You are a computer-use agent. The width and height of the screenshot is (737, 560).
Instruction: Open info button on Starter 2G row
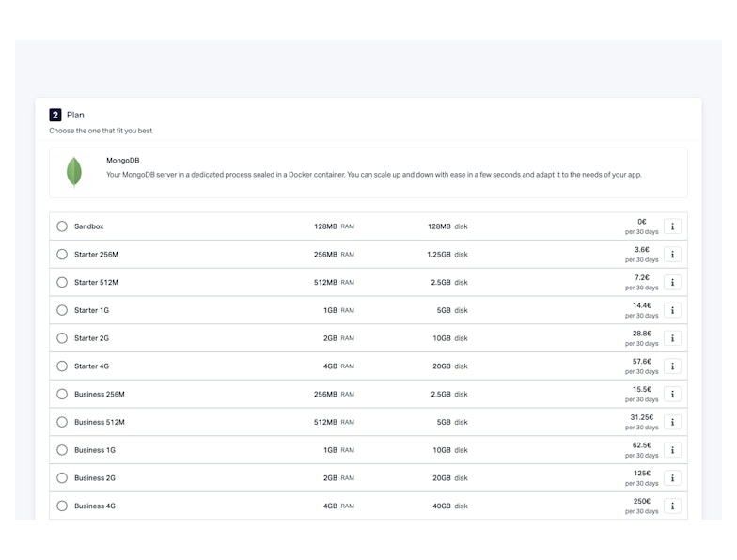(672, 338)
